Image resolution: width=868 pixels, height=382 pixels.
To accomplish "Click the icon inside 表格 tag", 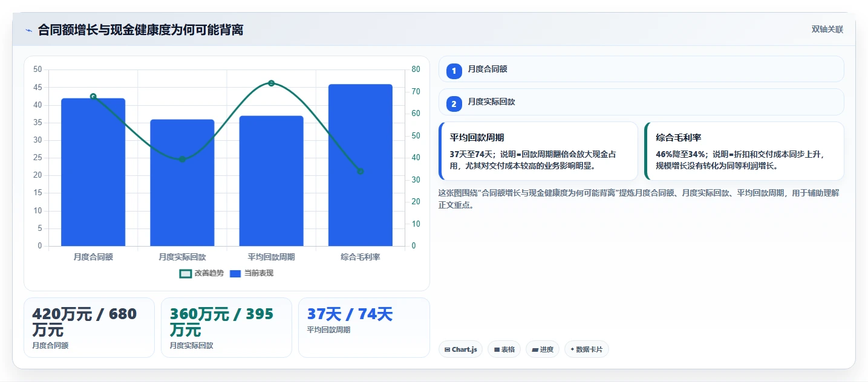I will (497, 349).
